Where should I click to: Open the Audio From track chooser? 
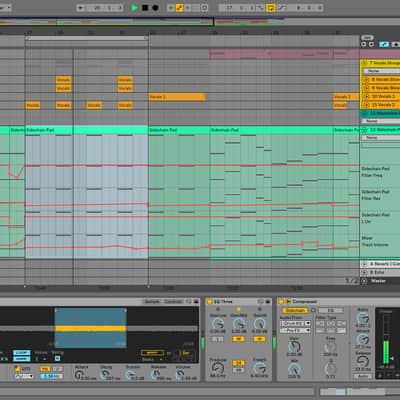click(295, 323)
